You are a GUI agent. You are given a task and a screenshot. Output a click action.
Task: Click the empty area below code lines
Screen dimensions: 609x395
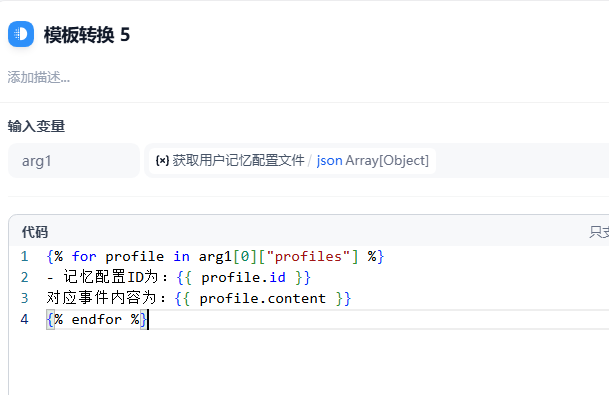pos(309,361)
